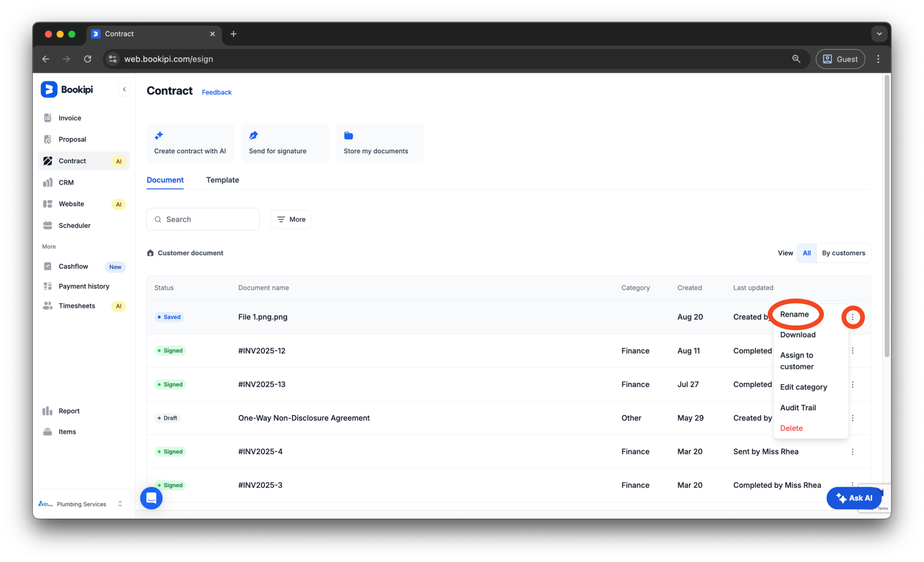Click the Search documents field

pos(203,220)
